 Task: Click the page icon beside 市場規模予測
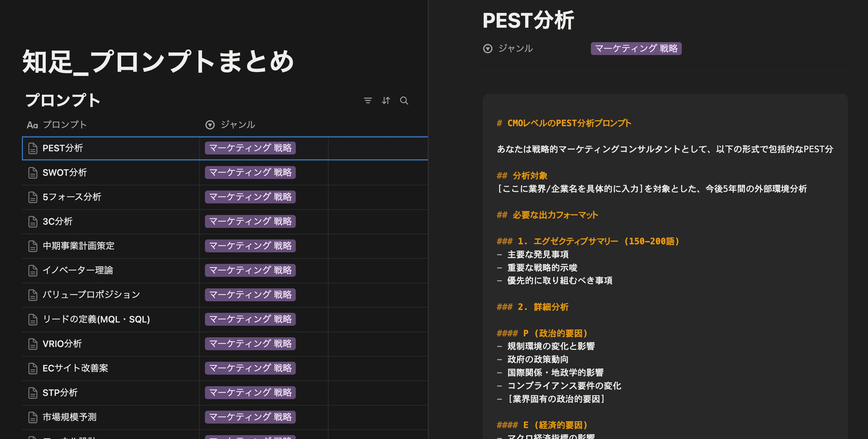33,417
